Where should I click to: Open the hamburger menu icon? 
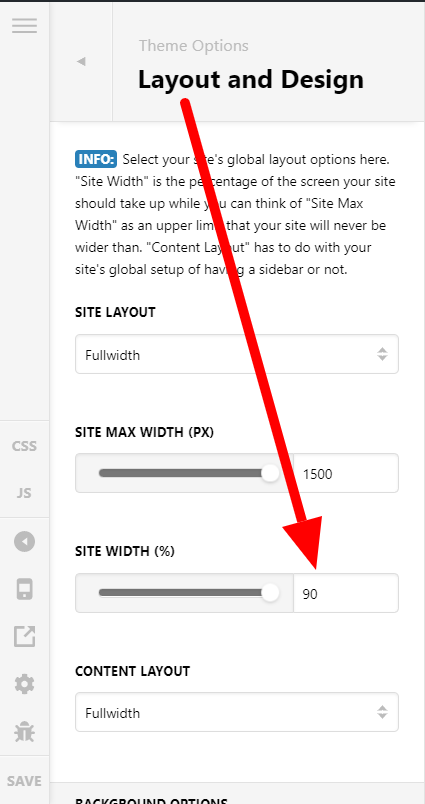point(25,25)
